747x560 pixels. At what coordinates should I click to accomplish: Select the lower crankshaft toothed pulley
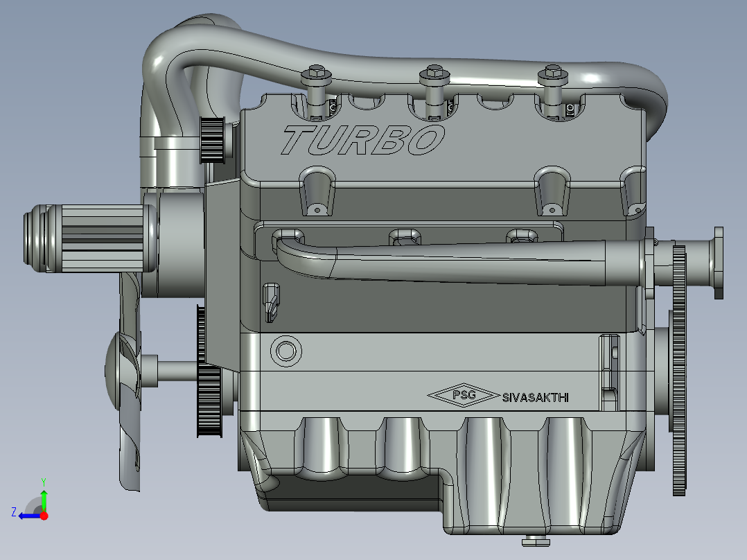point(209,401)
